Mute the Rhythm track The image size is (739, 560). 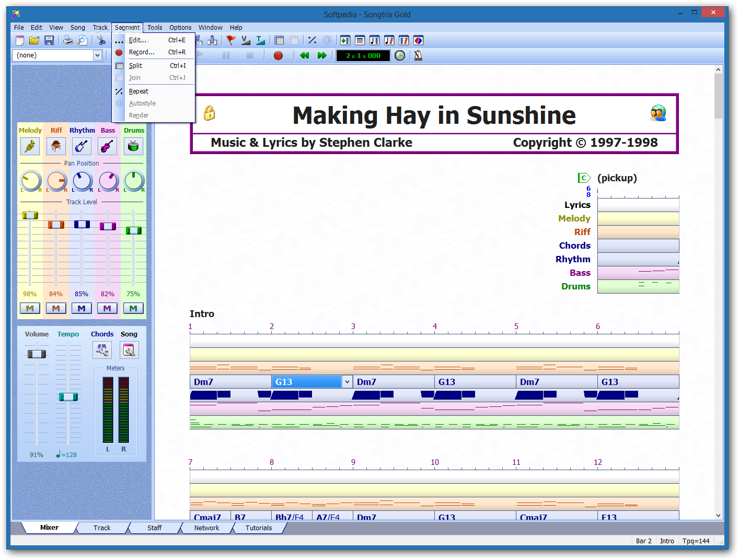(82, 308)
